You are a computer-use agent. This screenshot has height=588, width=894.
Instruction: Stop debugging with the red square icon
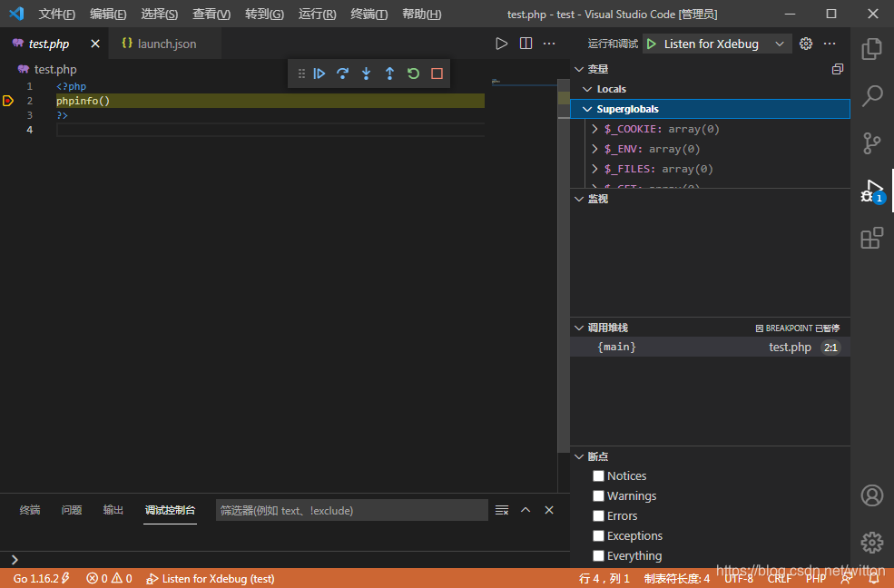(436, 73)
